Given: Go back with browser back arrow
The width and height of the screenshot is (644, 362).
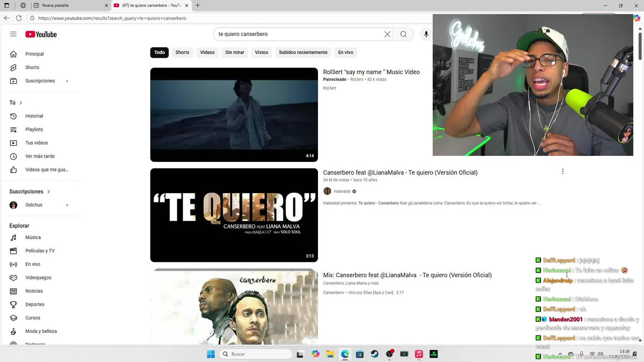Looking at the screenshot, I should pyautogui.click(x=7, y=18).
